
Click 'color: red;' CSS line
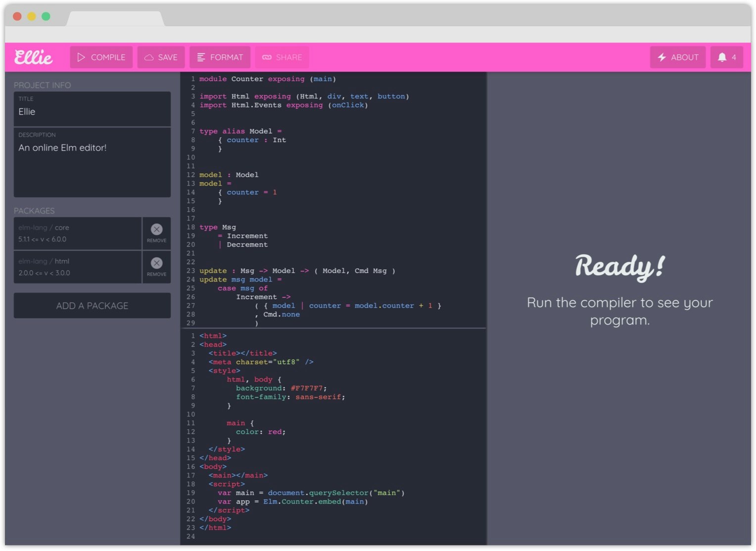pyautogui.click(x=261, y=432)
